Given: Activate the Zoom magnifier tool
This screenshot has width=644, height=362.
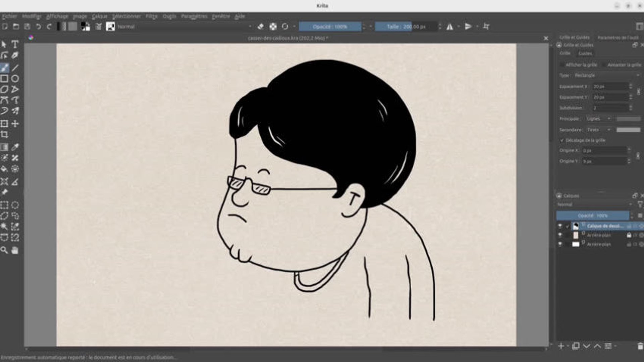Looking at the screenshot, I should 4,250.
